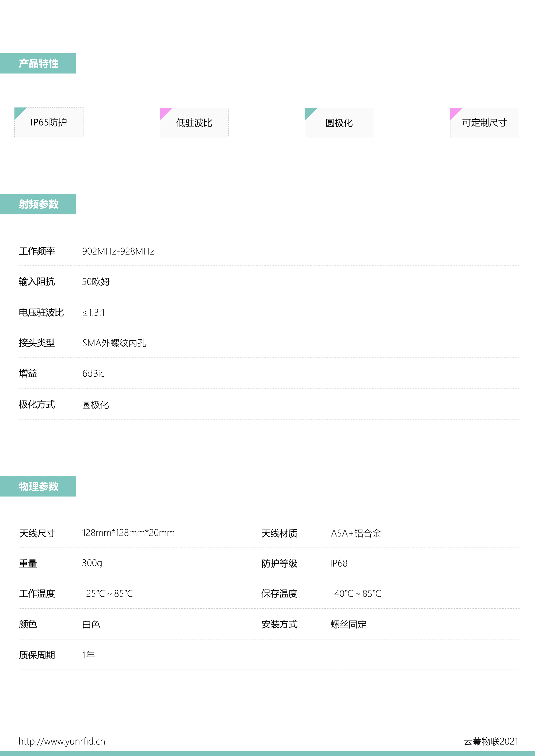Click the 防护等级 label

coord(279,564)
